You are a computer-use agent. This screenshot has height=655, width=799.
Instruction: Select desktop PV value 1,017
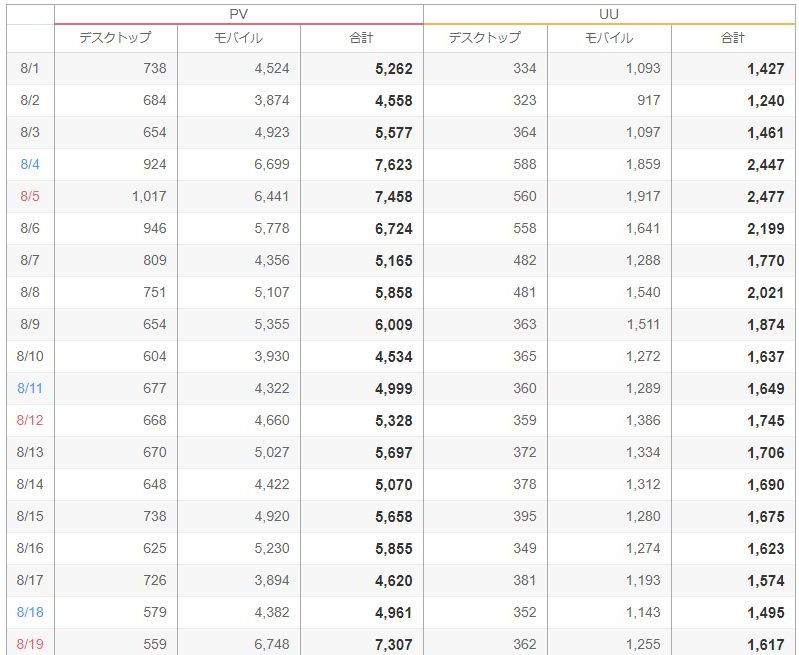point(149,196)
